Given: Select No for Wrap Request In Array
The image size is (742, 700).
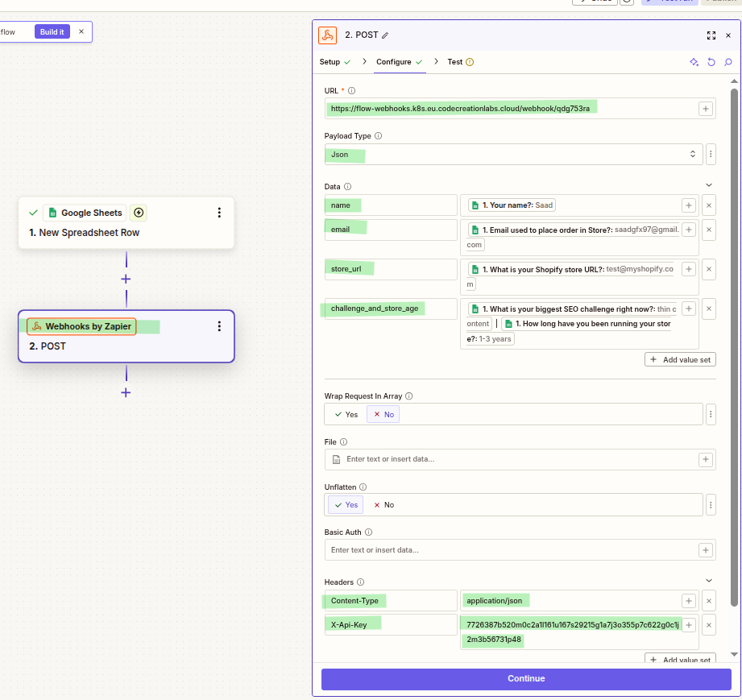Looking at the screenshot, I should [383, 414].
